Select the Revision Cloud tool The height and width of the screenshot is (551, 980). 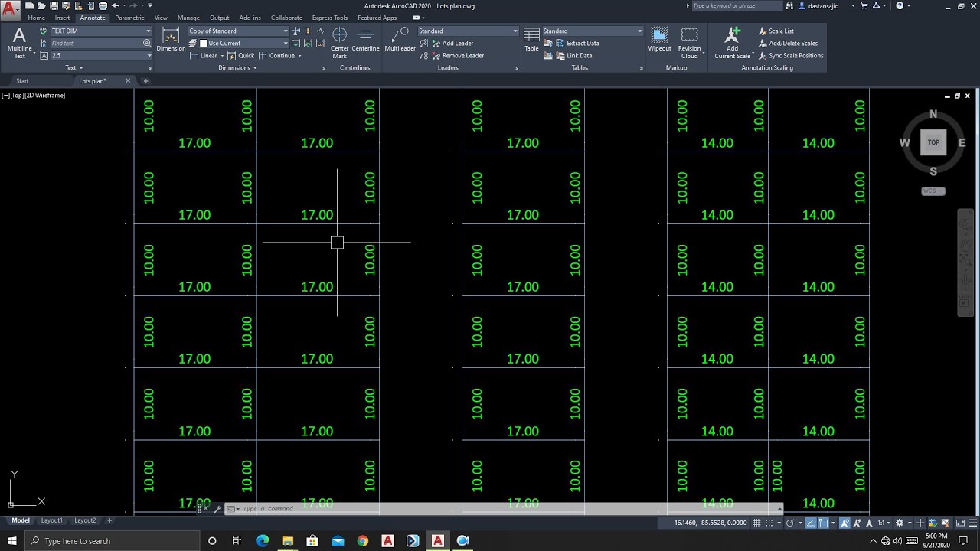pos(690,43)
